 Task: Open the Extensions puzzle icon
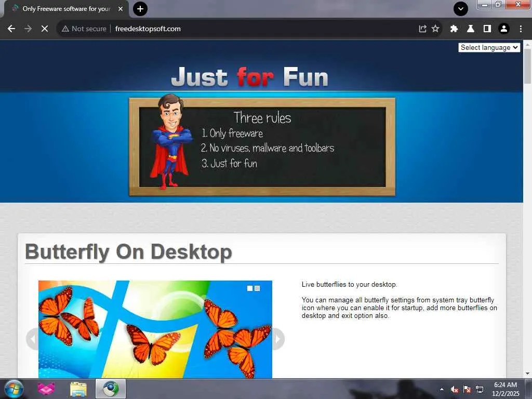click(454, 29)
